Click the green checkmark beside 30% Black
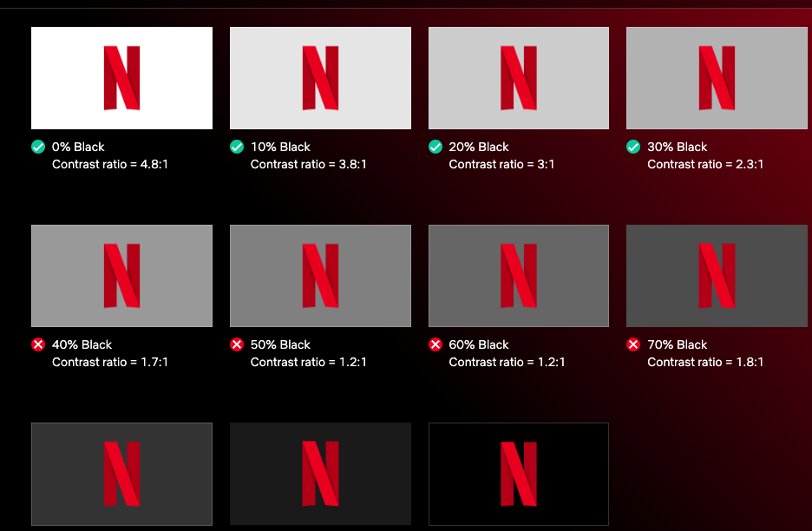The image size is (812, 531). click(633, 147)
